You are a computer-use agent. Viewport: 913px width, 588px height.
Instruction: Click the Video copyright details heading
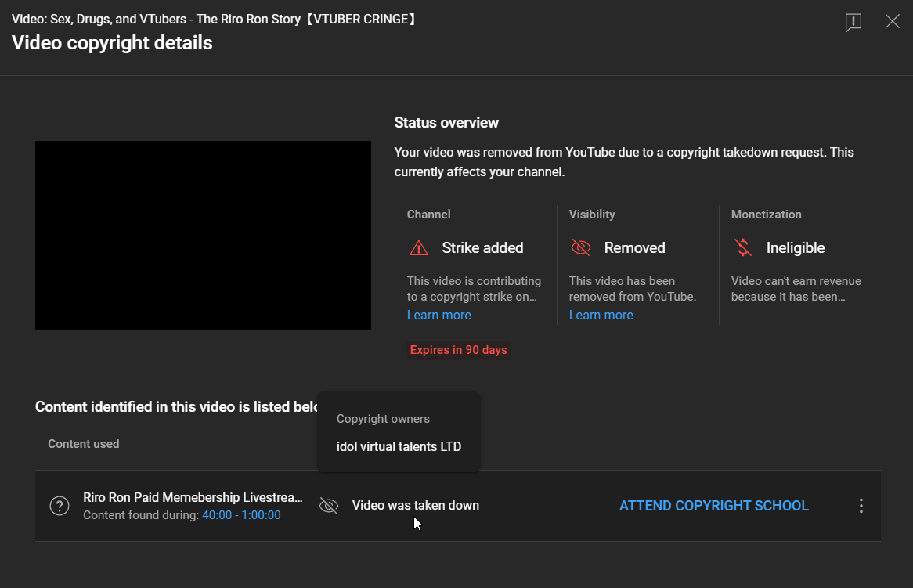tap(112, 43)
